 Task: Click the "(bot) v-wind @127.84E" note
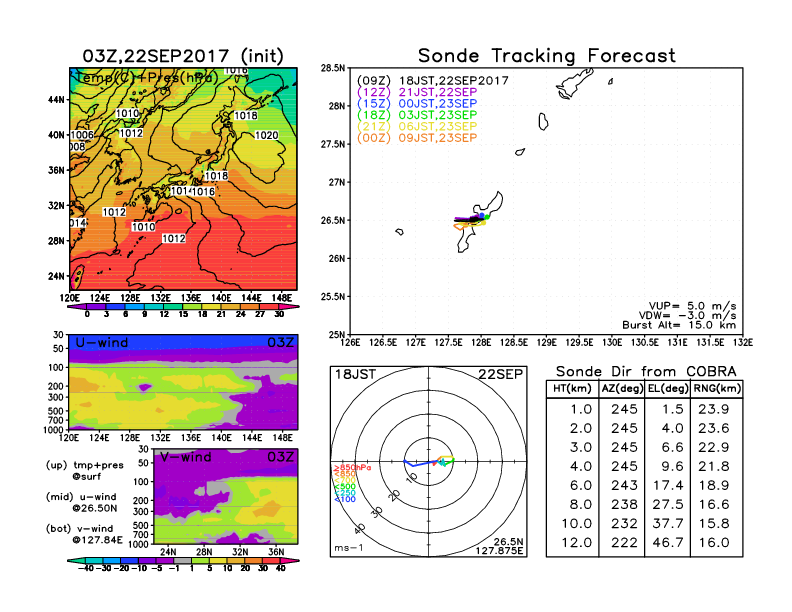point(84,534)
